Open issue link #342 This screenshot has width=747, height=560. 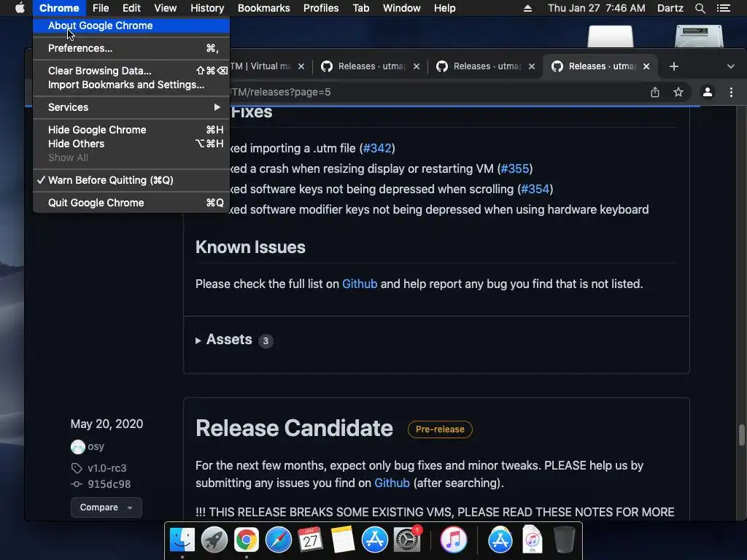coord(377,148)
